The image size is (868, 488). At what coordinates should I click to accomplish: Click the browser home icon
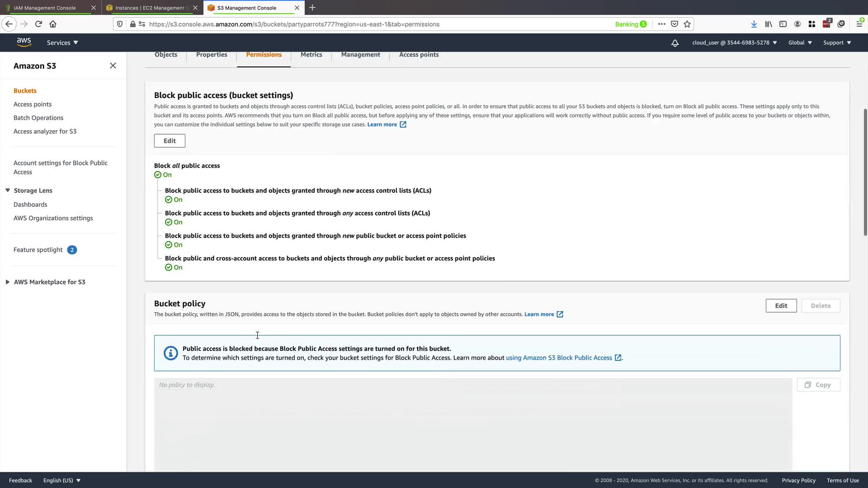(x=53, y=24)
